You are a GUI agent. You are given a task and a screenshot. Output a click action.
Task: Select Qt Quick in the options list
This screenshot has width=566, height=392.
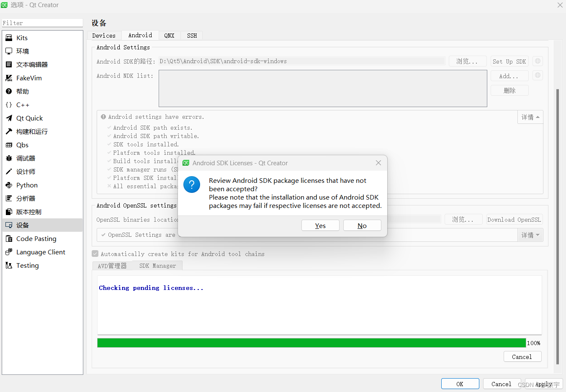point(42,118)
